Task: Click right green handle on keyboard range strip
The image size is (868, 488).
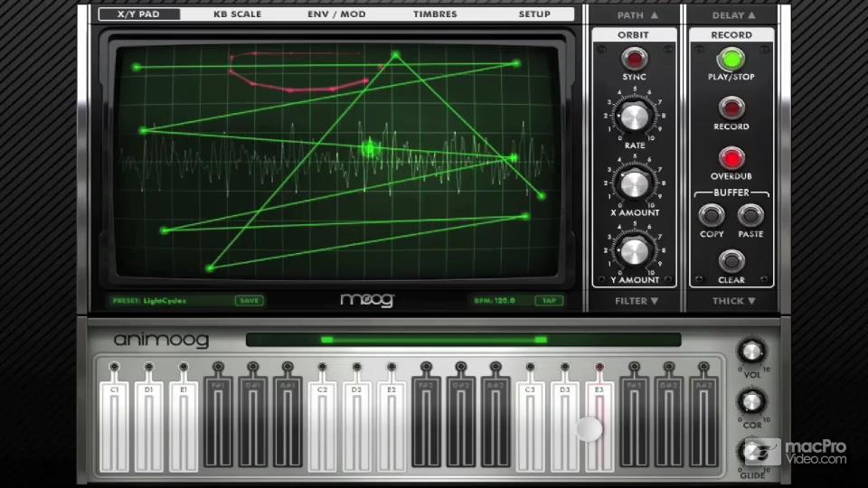Action: [541, 340]
